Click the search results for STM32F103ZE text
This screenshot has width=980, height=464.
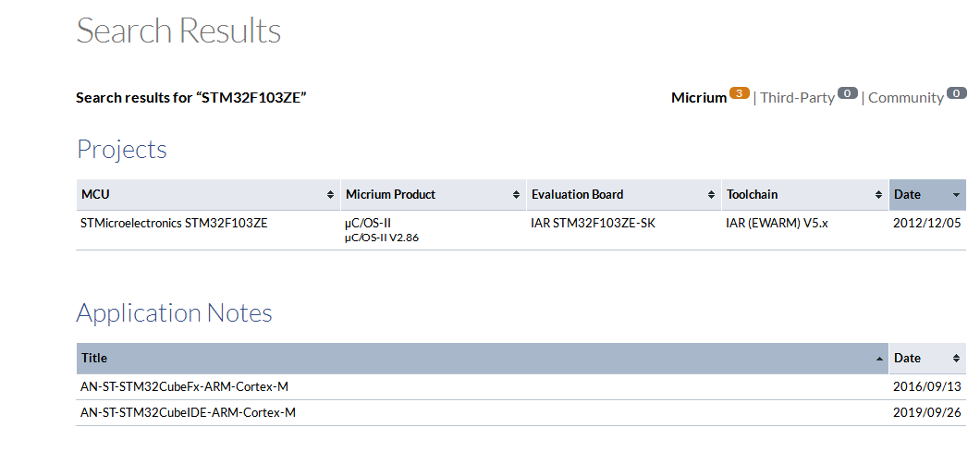(x=191, y=98)
